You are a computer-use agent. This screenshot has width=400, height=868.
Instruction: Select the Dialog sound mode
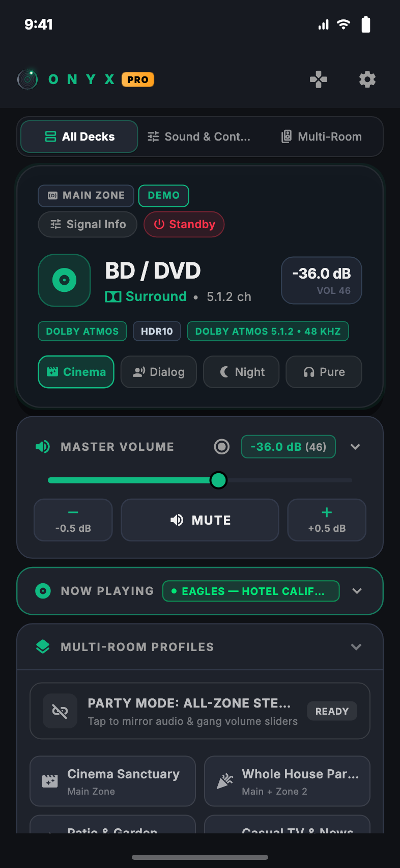(159, 372)
